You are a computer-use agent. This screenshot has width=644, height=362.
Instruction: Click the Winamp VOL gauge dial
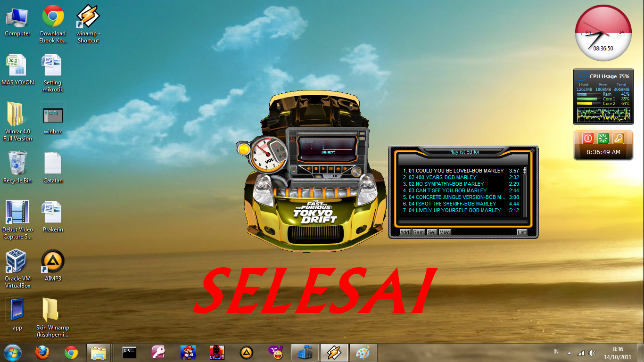[x=268, y=155]
